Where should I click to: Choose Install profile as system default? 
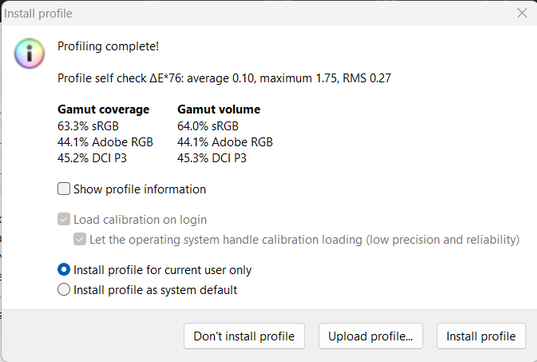click(64, 290)
